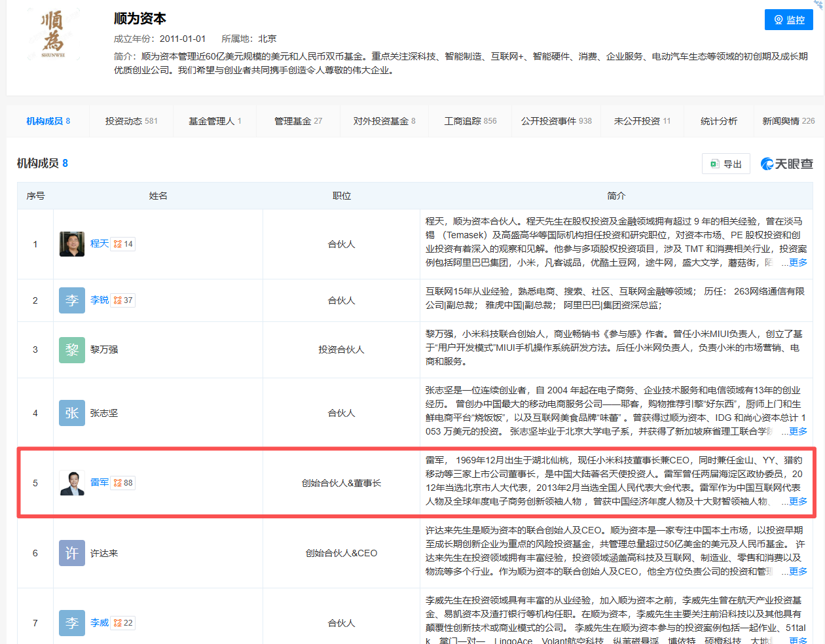The width and height of the screenshot is (825, 644).
Task: Click the relation badge 88 beside 雷军
Action: coord(123,483)
